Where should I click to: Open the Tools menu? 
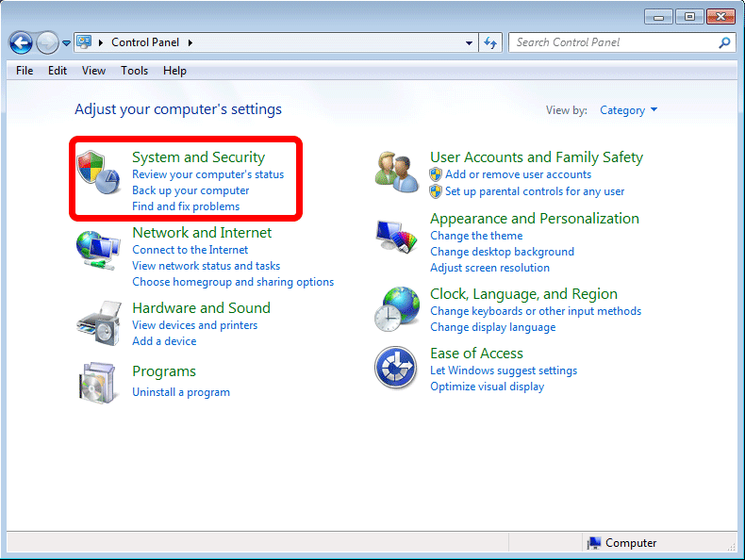click(135, 71)
